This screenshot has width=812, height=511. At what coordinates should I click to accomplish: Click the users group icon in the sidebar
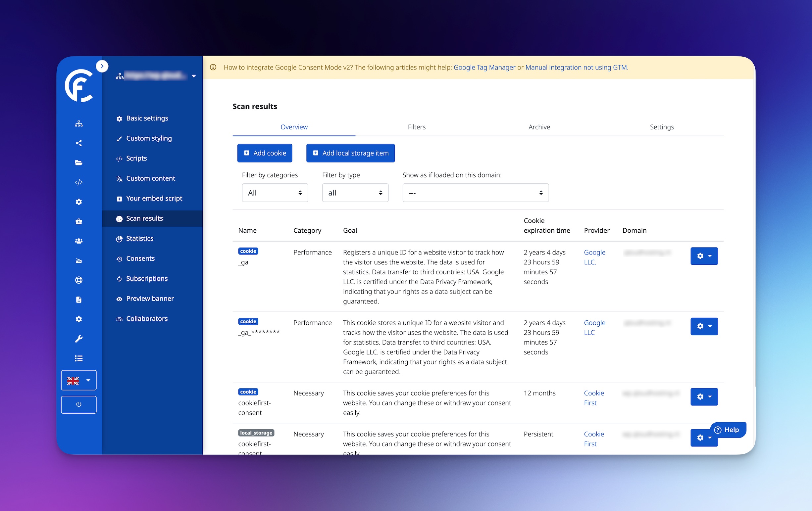click(78, 241)
